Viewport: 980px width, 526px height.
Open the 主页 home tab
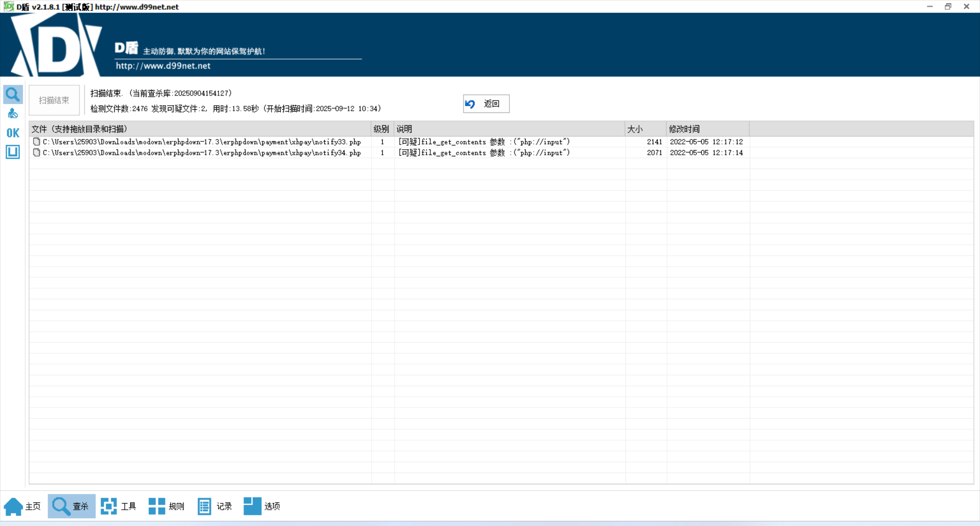(22, 506)
